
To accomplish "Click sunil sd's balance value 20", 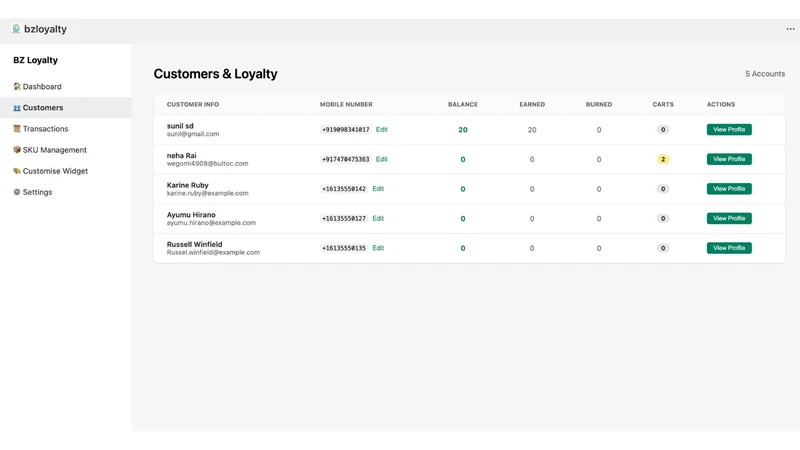I will tap(463, 130).
